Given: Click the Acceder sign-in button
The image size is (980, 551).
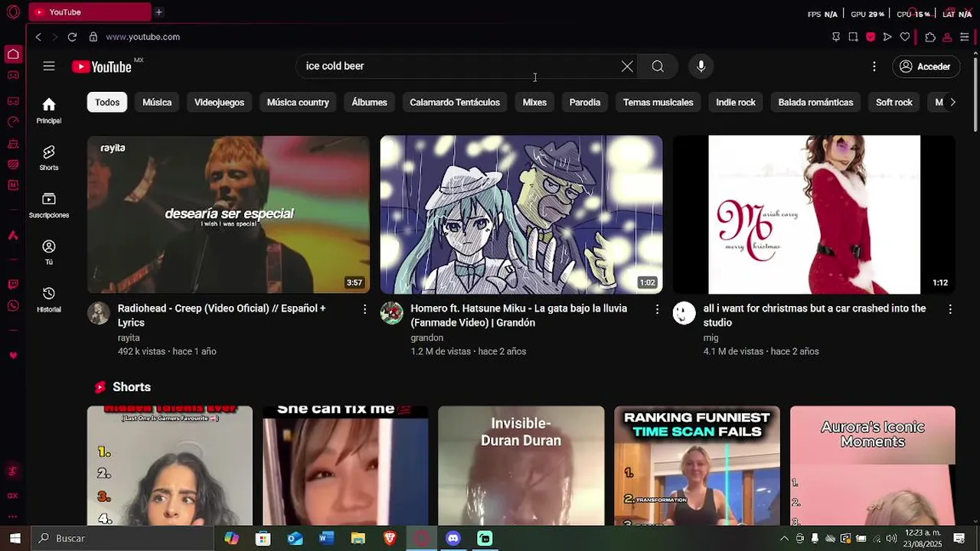Looking at the screenshot, I should click(x=925, y=67).
